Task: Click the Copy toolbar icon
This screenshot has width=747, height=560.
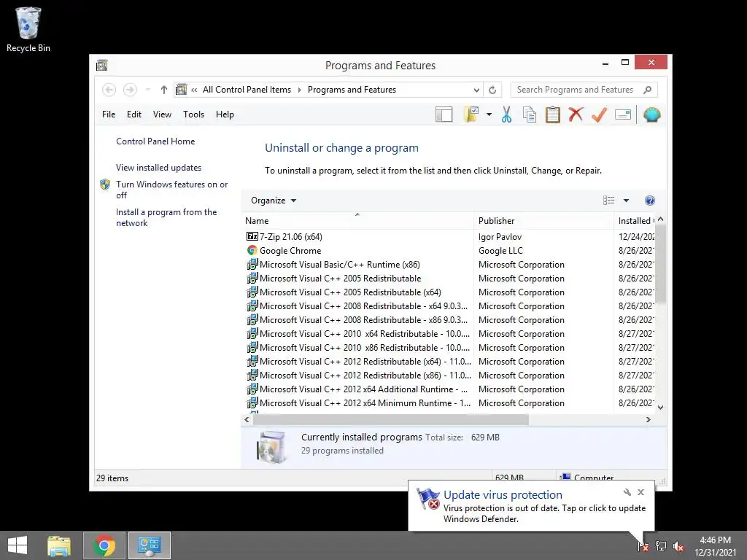Action: 530,114
